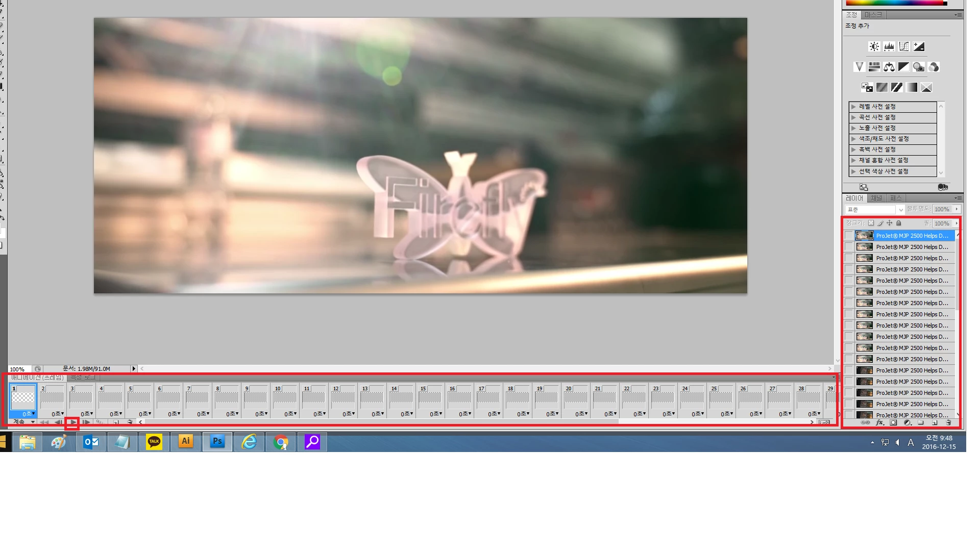The height and width of the screenshot is (551, 980).
Task: Toggle lock transparent pixels for layer
Action: click(871, 223)
